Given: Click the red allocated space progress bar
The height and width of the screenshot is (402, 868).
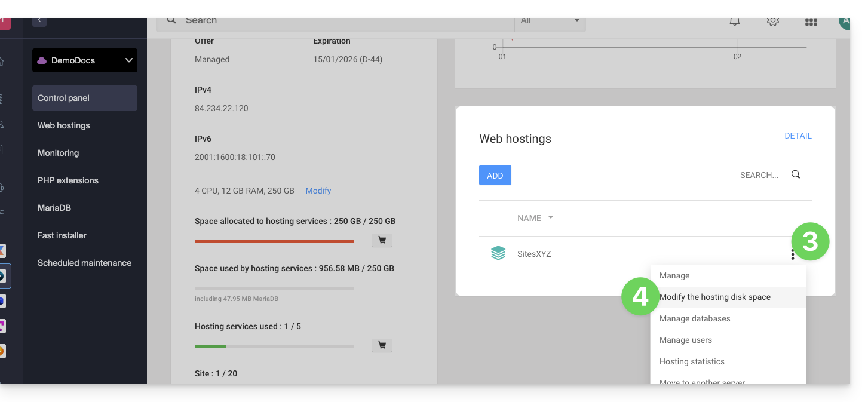Looking at the screenshot, I should pyautogui.click(x=274, y=241).
